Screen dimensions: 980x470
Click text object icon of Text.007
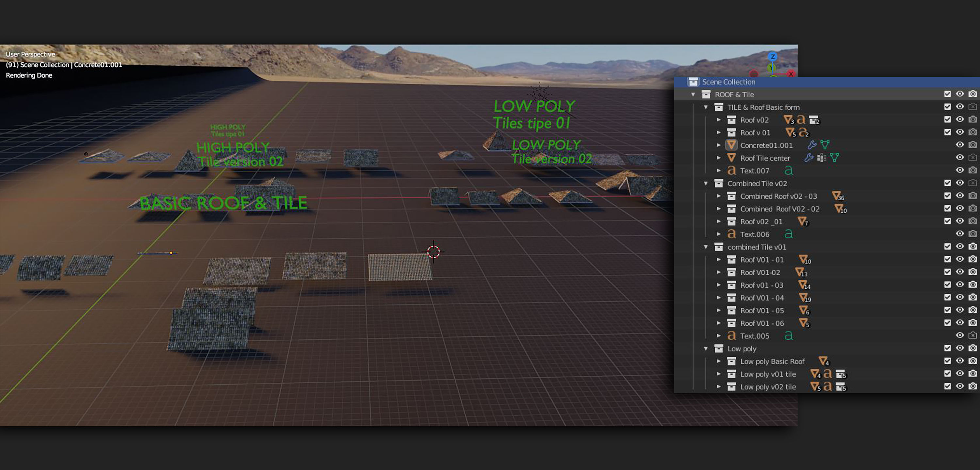pos(731,170)
